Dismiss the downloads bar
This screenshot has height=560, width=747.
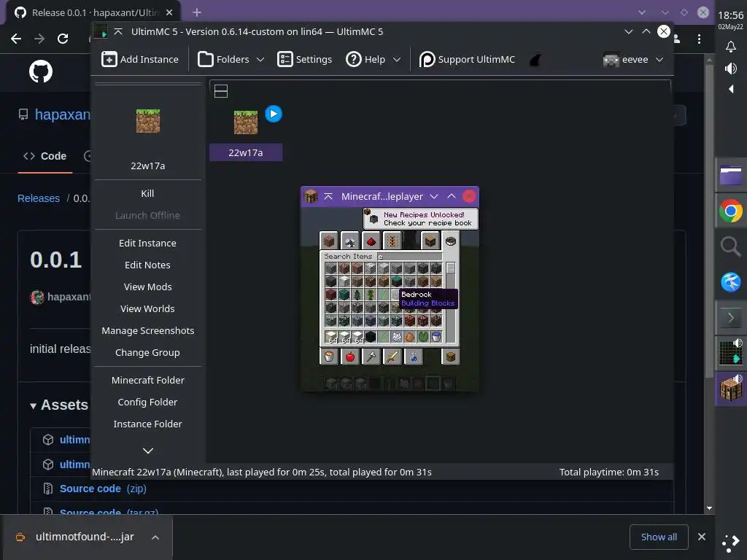702,537
